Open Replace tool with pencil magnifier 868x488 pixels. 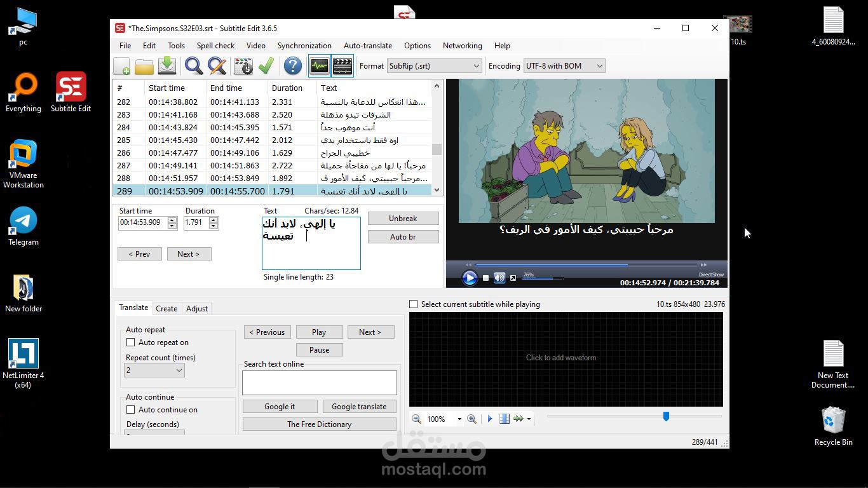(217, 66)
